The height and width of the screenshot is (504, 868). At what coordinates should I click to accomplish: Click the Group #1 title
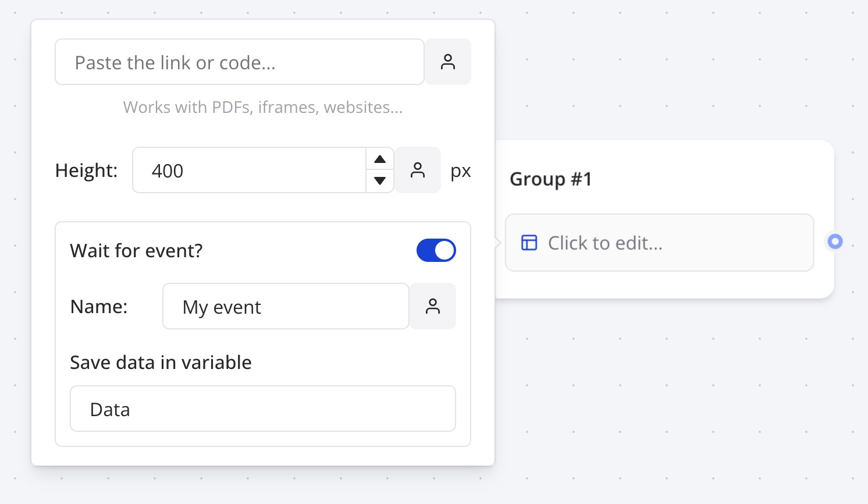pyautogui.click(x=550, y=179)
